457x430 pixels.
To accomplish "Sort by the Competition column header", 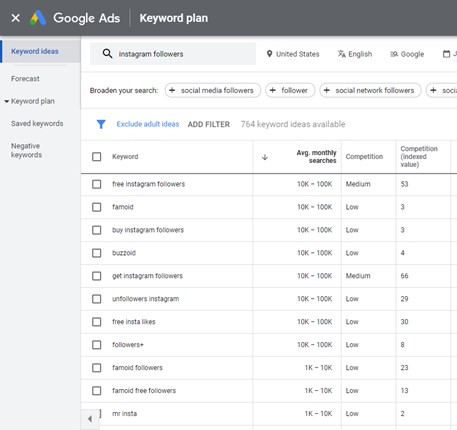I will click(364, 157).
